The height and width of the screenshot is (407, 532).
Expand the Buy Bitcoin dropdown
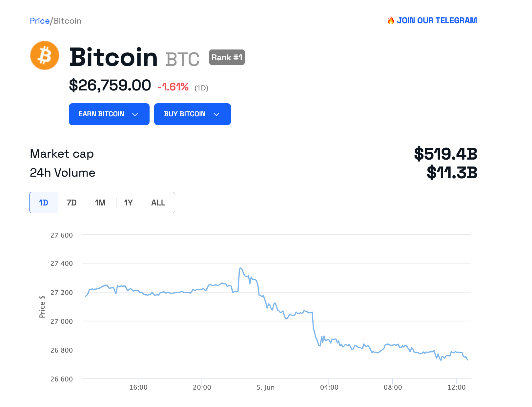(192, 114)
